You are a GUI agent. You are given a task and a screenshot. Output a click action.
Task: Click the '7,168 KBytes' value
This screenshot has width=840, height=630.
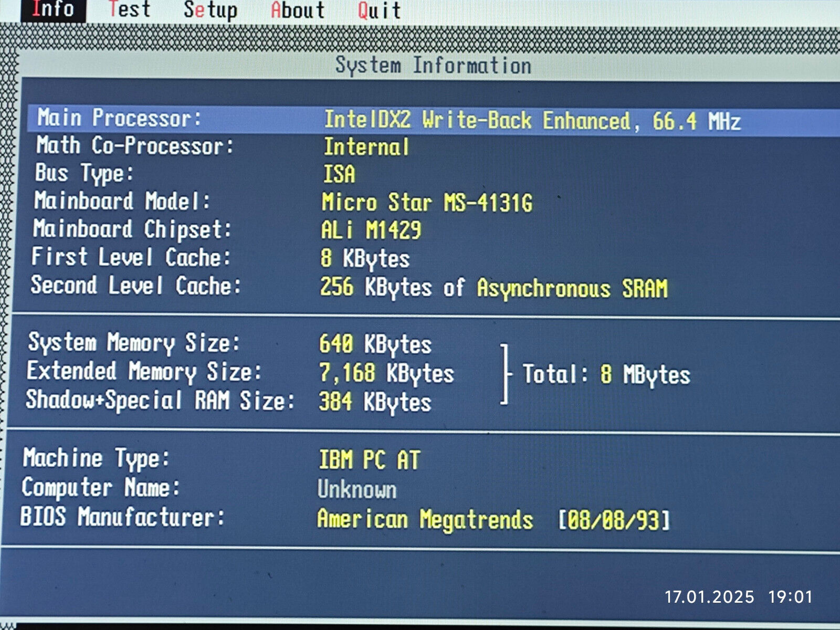[386, 374]
